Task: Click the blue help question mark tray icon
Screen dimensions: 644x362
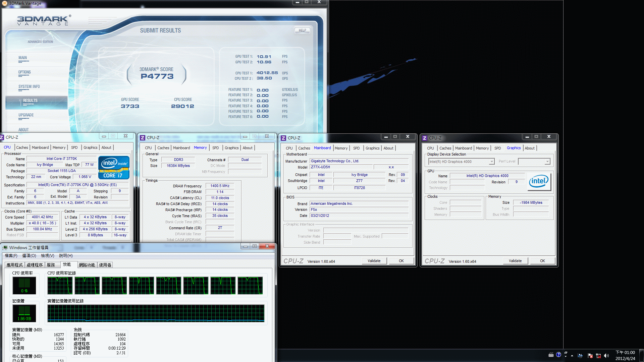Action: click(x=558, y=355)
